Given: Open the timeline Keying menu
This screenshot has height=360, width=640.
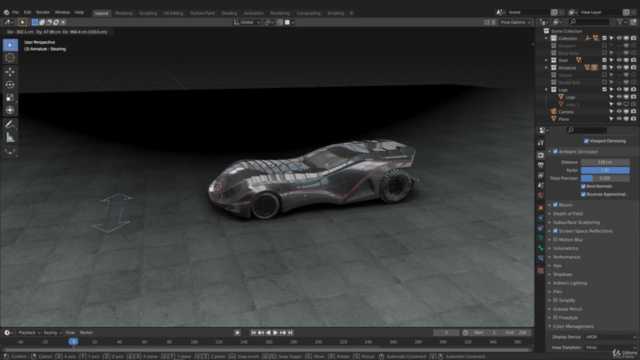Looking at the screenshot, I should (52, 333).
